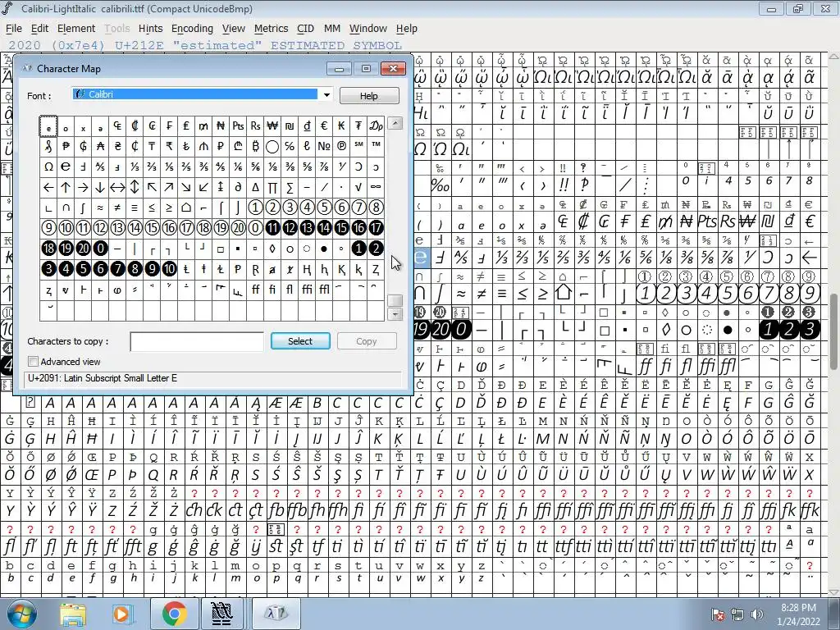Choose the left arrow ← in Character Map
Screen dimensions: 840x630
(48, 187)
